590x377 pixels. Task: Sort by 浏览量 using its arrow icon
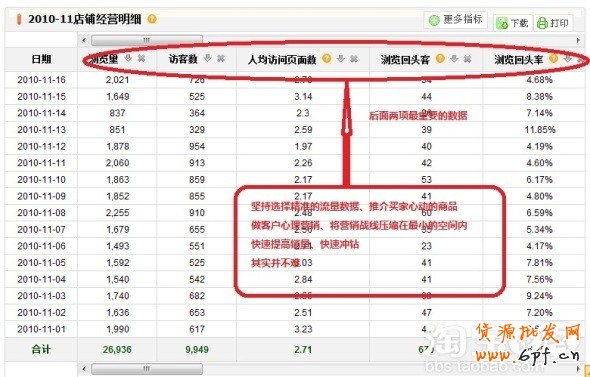click(128, 58)
